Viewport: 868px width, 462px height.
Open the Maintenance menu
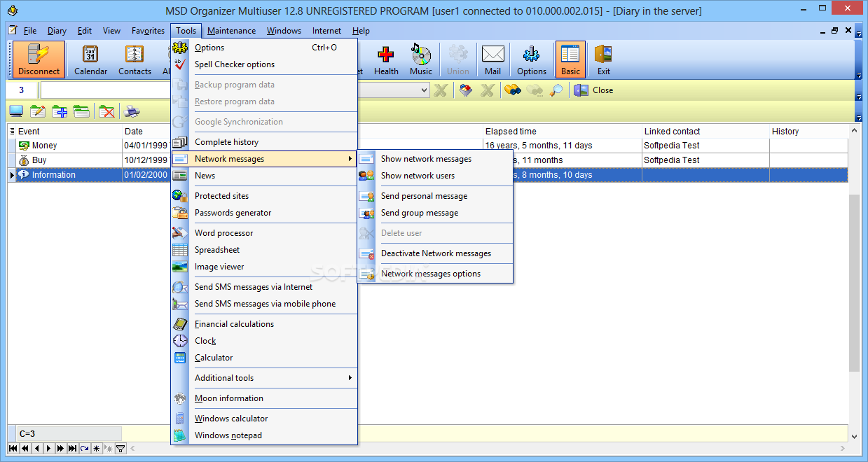(x=231, y=31)
